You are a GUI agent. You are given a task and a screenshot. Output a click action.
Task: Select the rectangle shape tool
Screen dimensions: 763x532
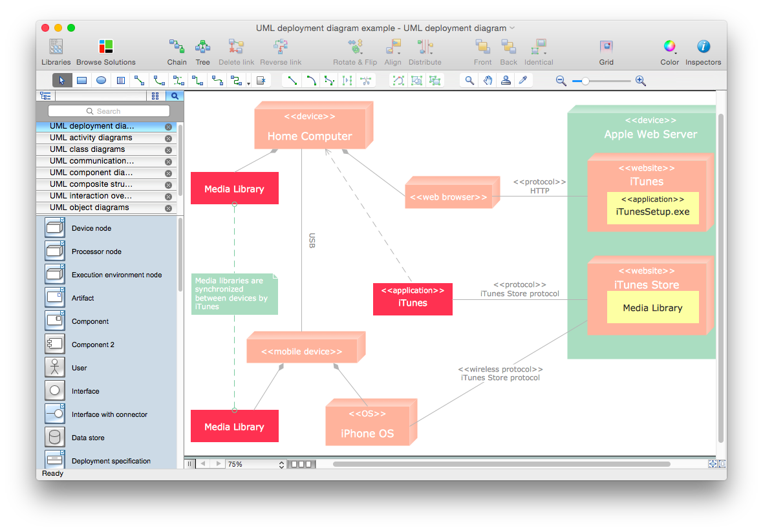pos(81,81)
